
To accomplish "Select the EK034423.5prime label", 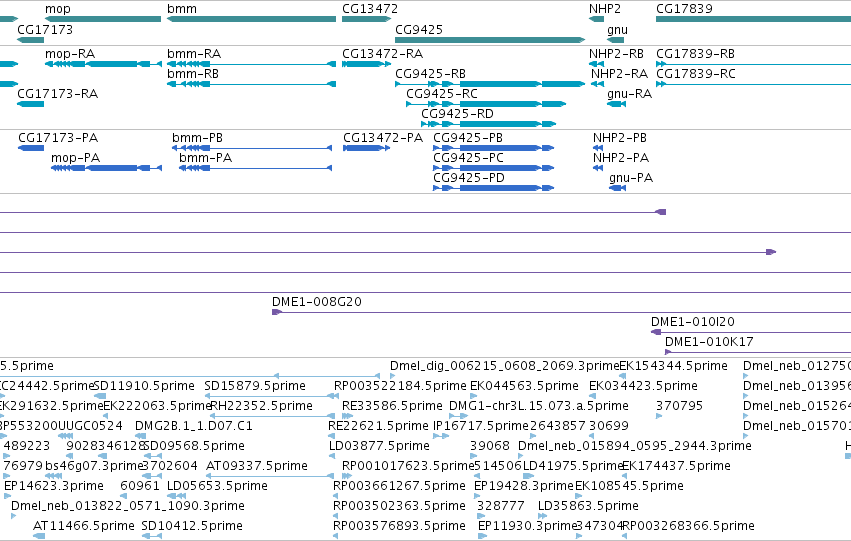I will [643, 386].
